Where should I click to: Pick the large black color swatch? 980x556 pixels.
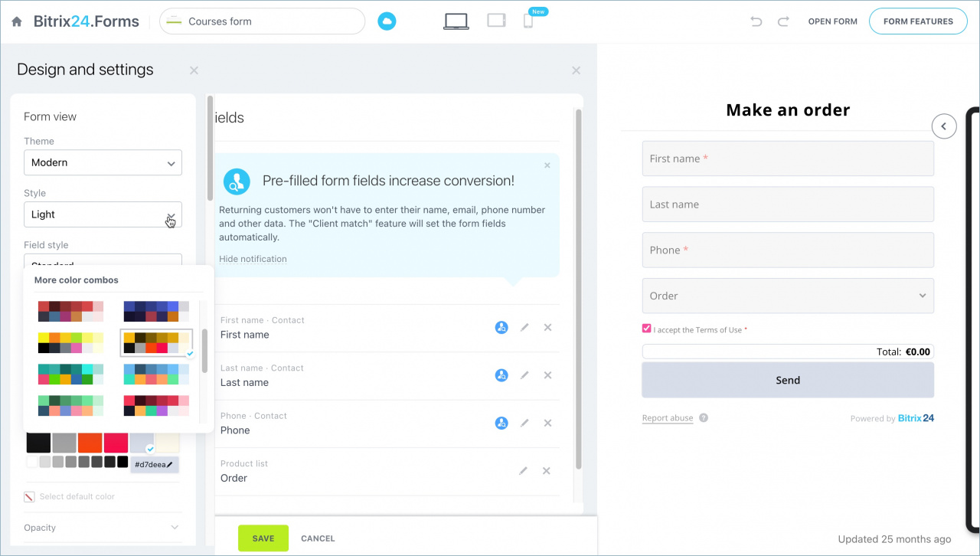[38, 443]
